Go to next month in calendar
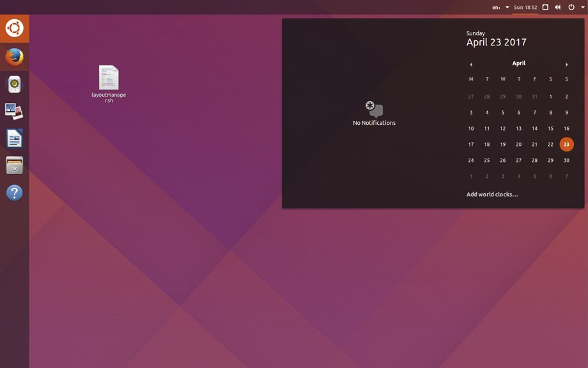588x368 pixels. [x=566, y=65]
